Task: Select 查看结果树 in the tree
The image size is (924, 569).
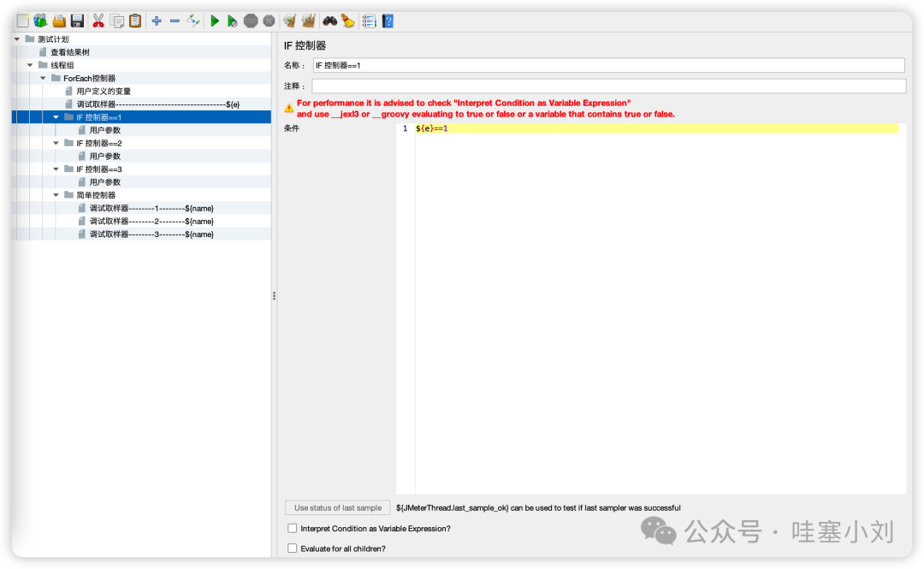Action: [x=70, y=52]
